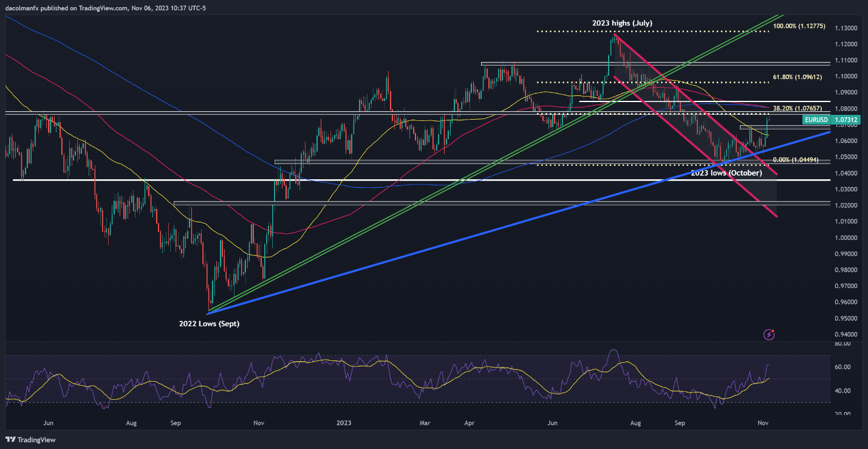Click 1.05000 on the price axis
Viewport: 868px width, 449px height.
(847, 157)
